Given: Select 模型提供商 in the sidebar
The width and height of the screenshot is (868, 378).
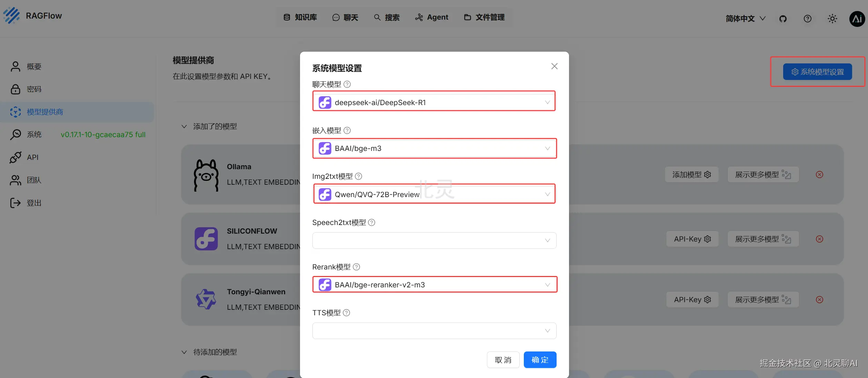Looking at the screenshot, I should pos(77,112).
